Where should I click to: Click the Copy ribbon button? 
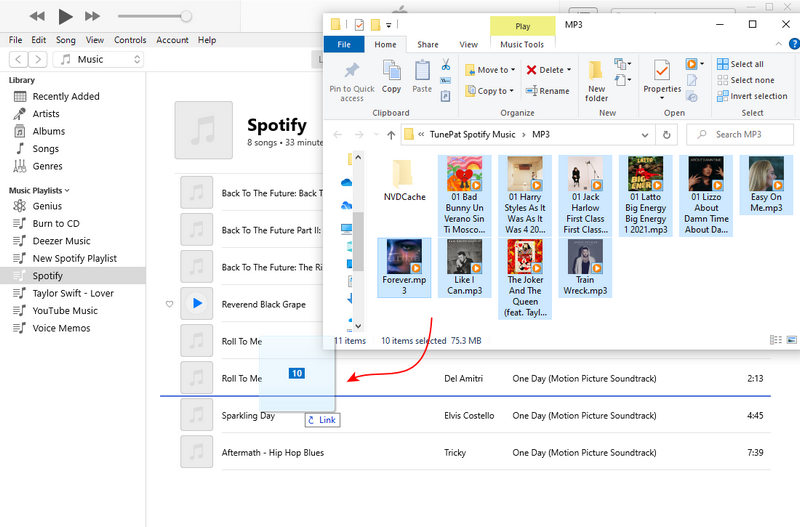point(391,77)
